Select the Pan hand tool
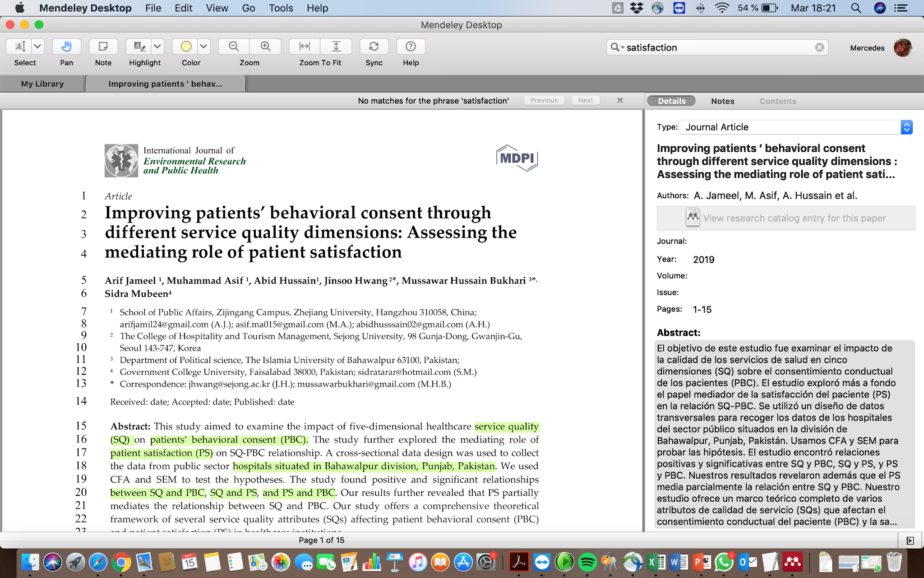 click(66, 47)
